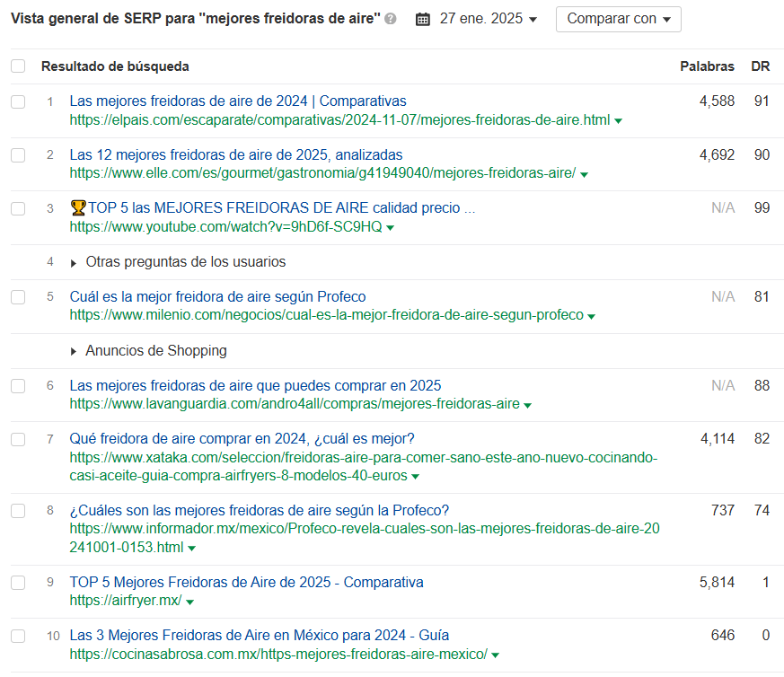Sort results by the "DR" column header
Screen dimensions: 784x677
762,66
